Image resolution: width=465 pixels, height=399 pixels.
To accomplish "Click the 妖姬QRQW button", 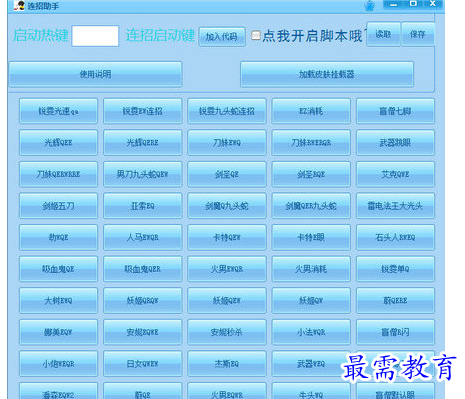I will click(143, 300).
